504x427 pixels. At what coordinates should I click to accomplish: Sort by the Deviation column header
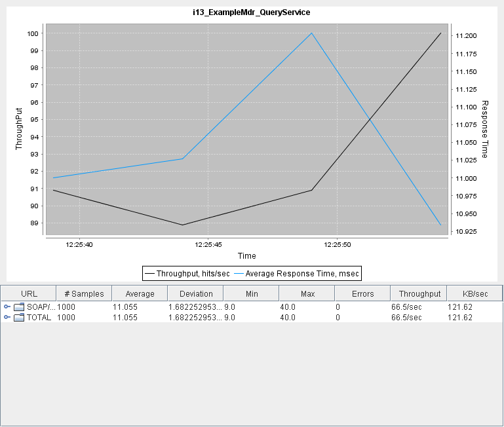pos(196,293)
